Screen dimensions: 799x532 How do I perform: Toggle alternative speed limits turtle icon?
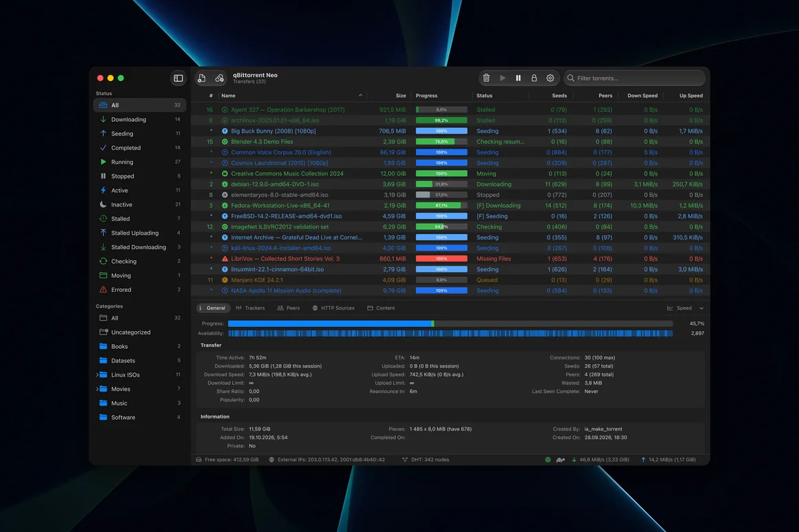click(x=561, y=460)
